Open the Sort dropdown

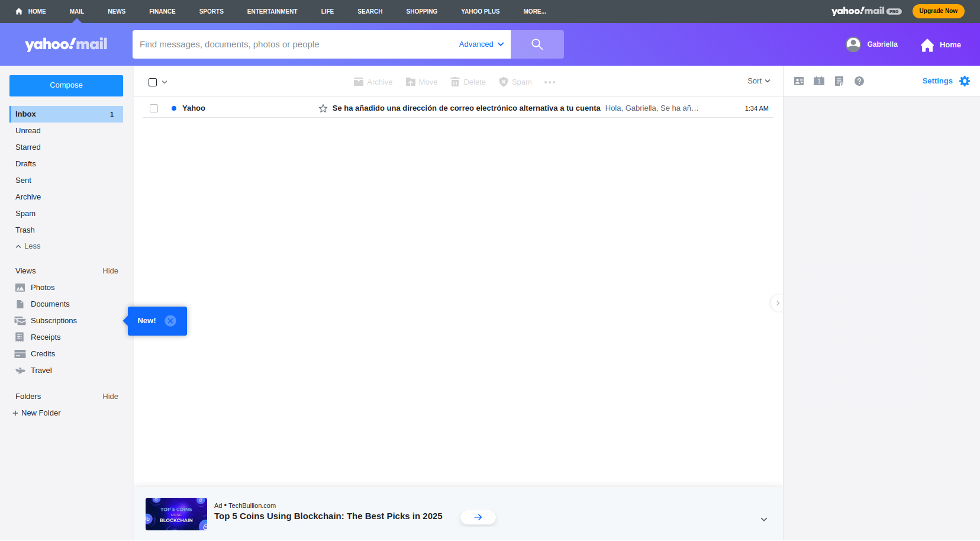[x=759, y=81]
